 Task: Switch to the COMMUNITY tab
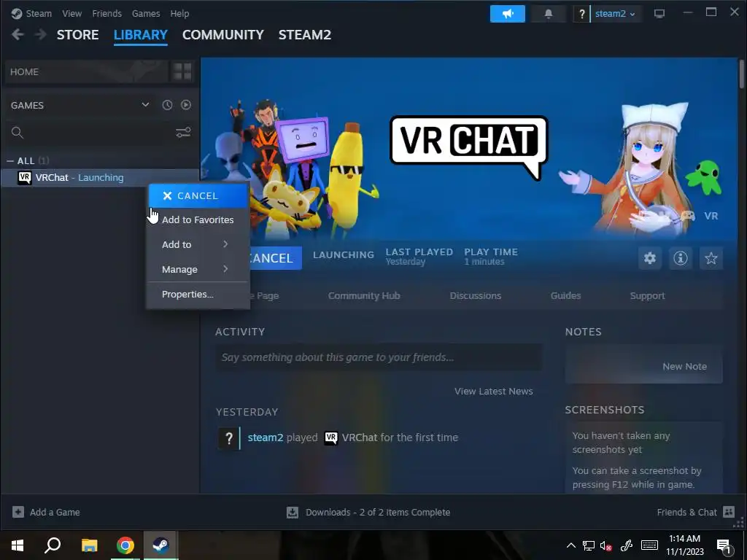[x=223, y=35]
